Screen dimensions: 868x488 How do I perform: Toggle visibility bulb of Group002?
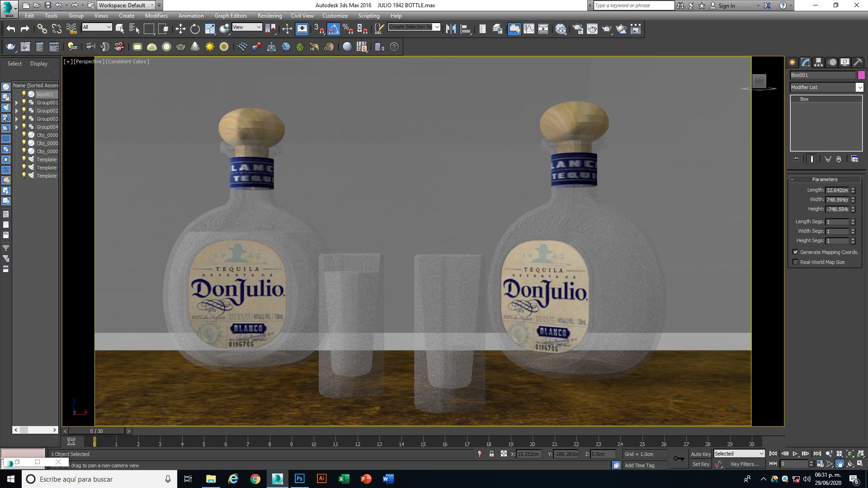point(24,111)
